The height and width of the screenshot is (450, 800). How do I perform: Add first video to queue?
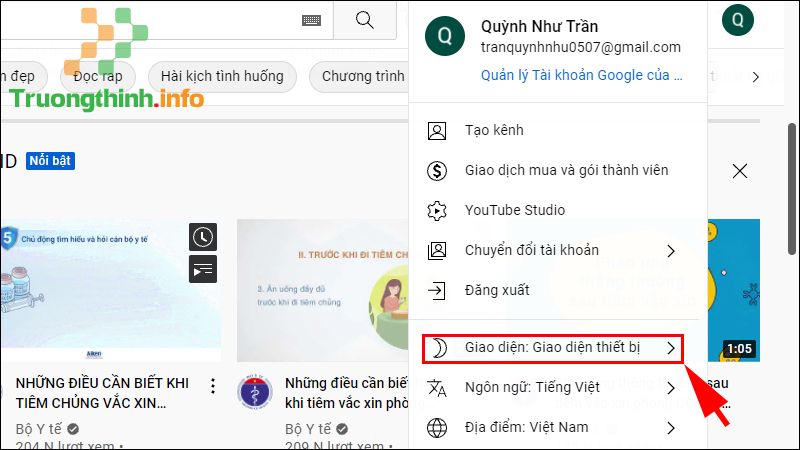tap(203, 269)
